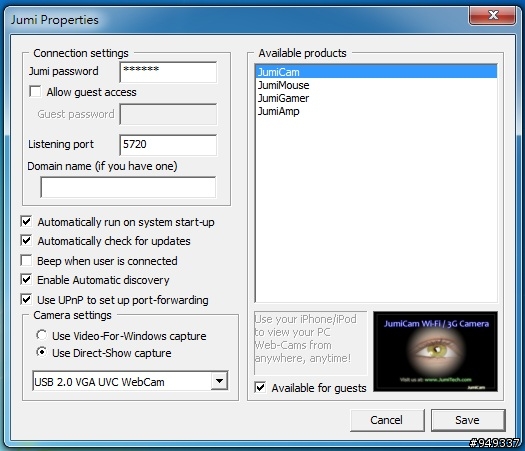This screenshot has height=451, width=525.
Task: Select JumiMouse in the products list
Action: pos(376,85)
